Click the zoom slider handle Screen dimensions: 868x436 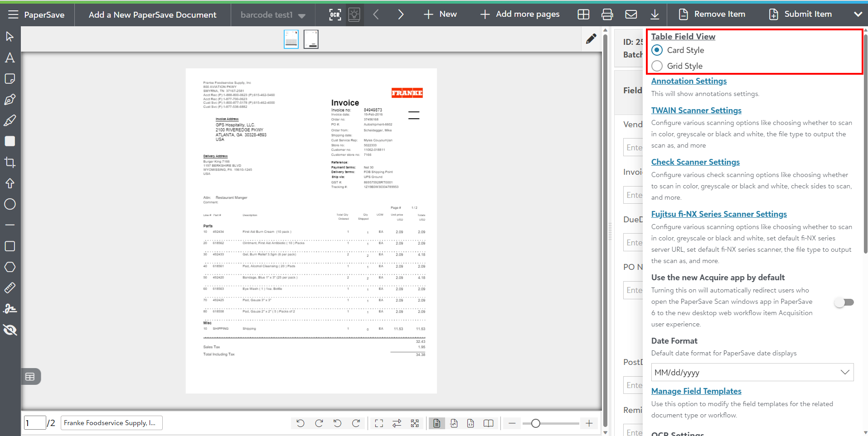(x=535, y=423)
